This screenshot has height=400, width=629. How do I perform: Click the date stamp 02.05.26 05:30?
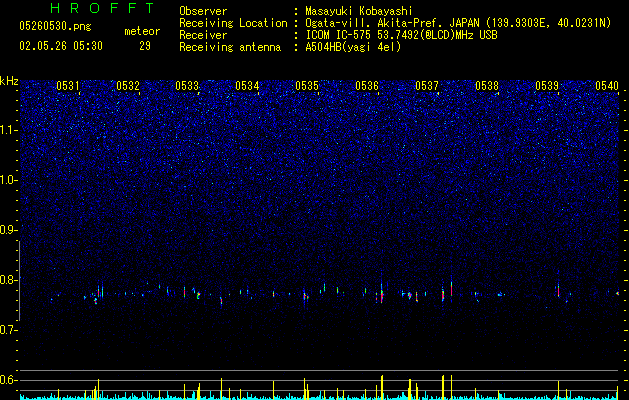tap(61, 46)
